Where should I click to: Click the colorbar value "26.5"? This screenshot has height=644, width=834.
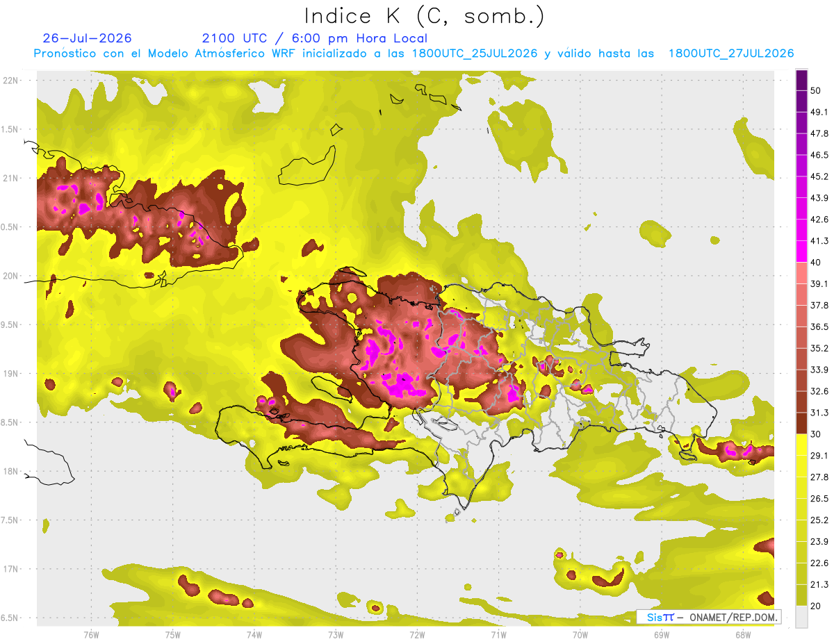820,499
